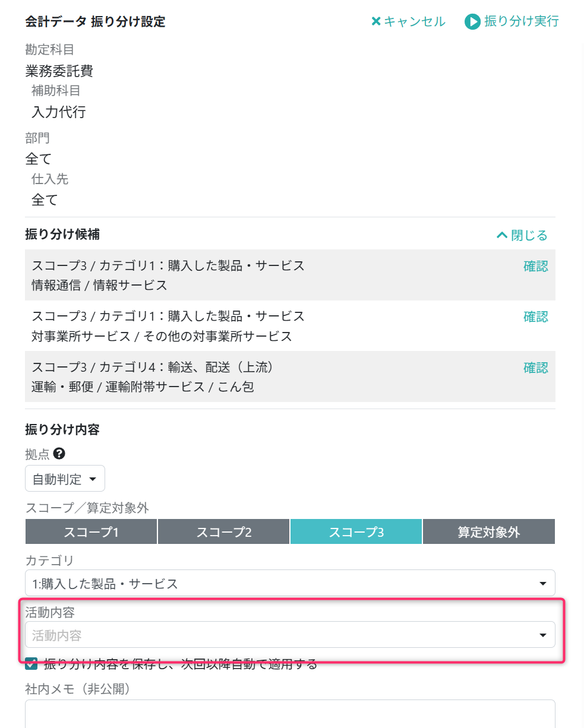Select the スコープ1 tab

click(91, 532)
